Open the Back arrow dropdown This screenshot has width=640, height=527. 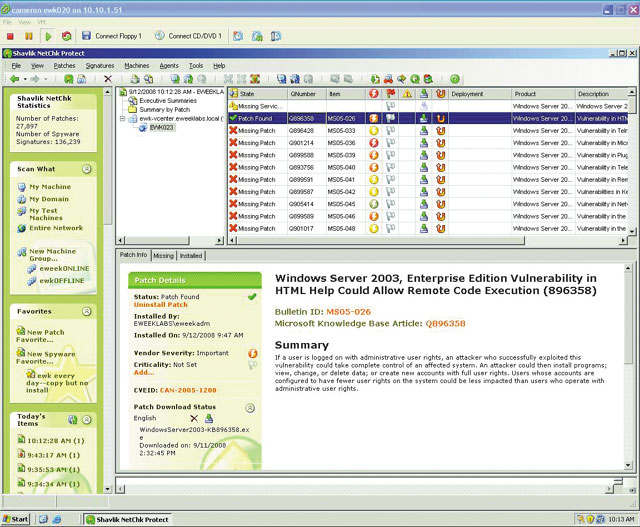pos(25,79)
